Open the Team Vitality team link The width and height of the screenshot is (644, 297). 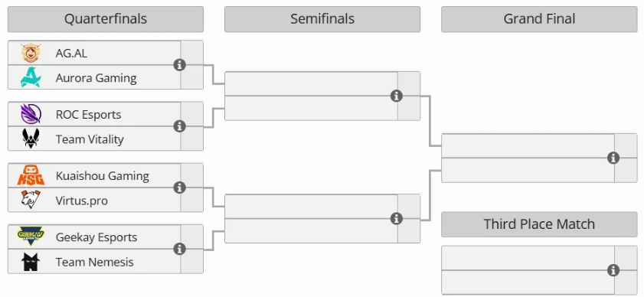pos(90,139)
